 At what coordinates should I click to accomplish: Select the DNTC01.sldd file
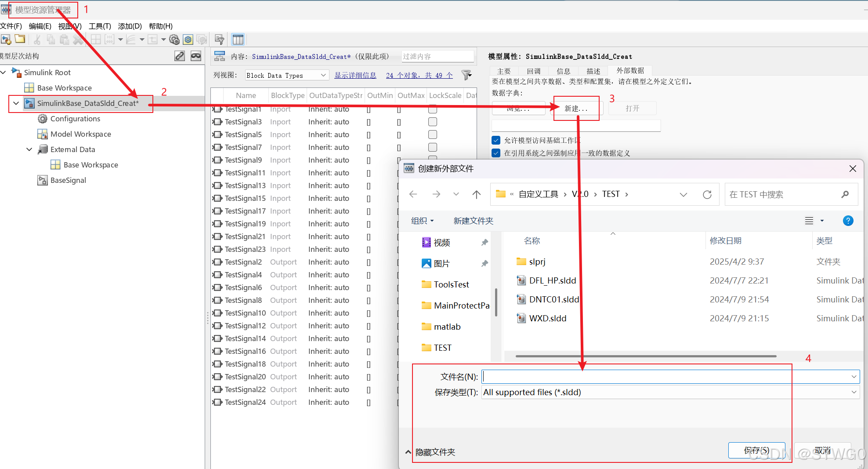554,299
